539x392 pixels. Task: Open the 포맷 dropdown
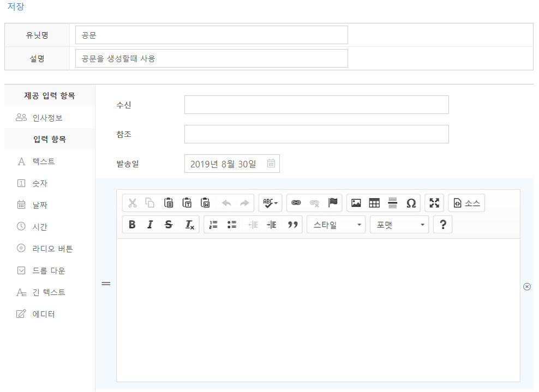[399, 225]
